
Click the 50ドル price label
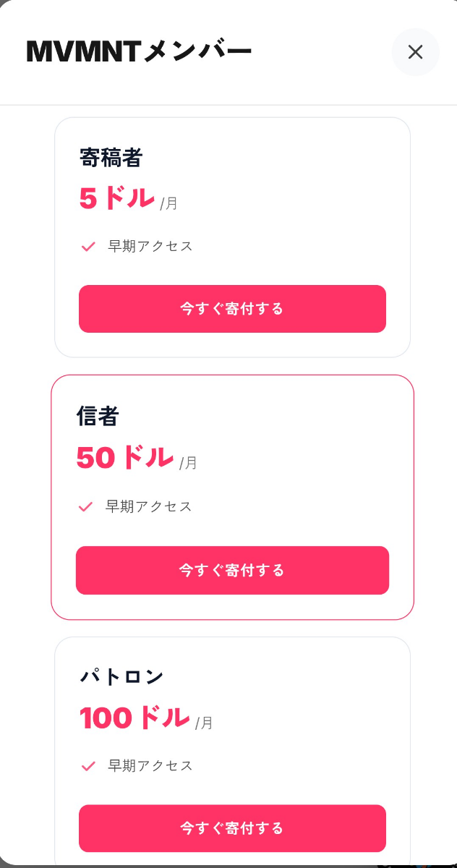(x=124, y=457)
